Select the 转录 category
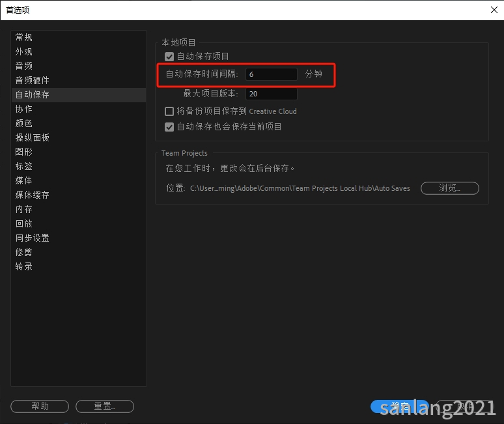The image size is (504, 424). 78,266
